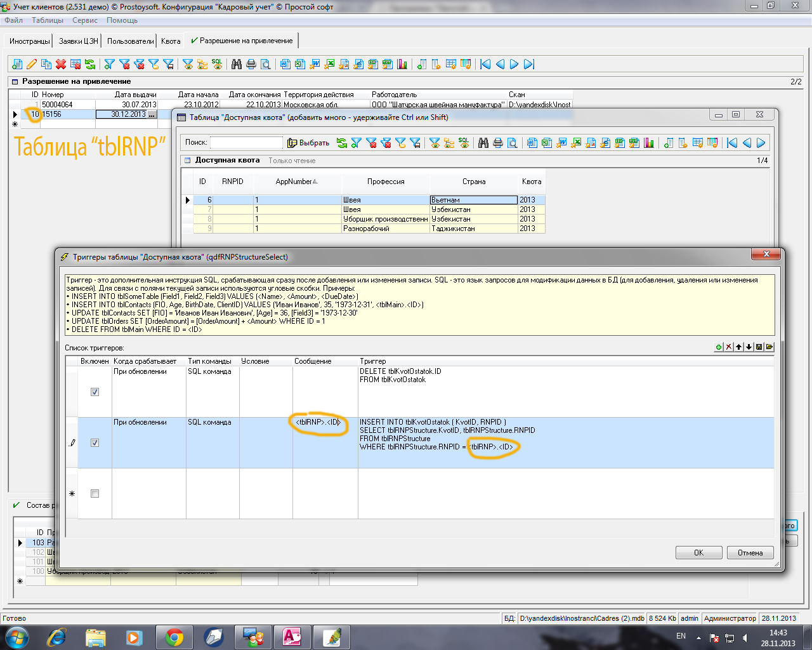Click printer icon in Доступная квота toolbar
This screenshot has height=650, width=812.
pos(498,143)
